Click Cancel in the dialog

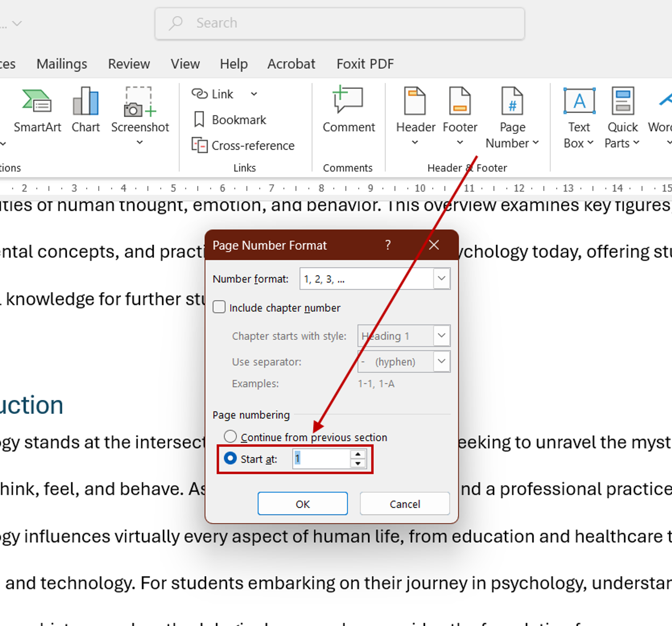405,504
